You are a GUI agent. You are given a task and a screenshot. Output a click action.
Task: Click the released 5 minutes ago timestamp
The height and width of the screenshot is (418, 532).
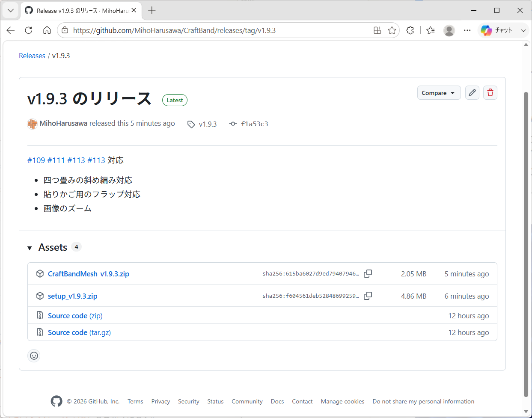(152, 123)
